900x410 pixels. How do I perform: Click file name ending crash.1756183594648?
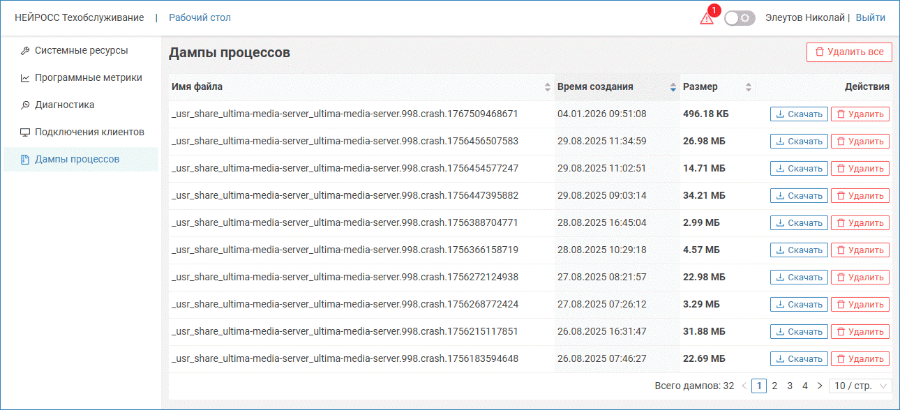(345, 358)
